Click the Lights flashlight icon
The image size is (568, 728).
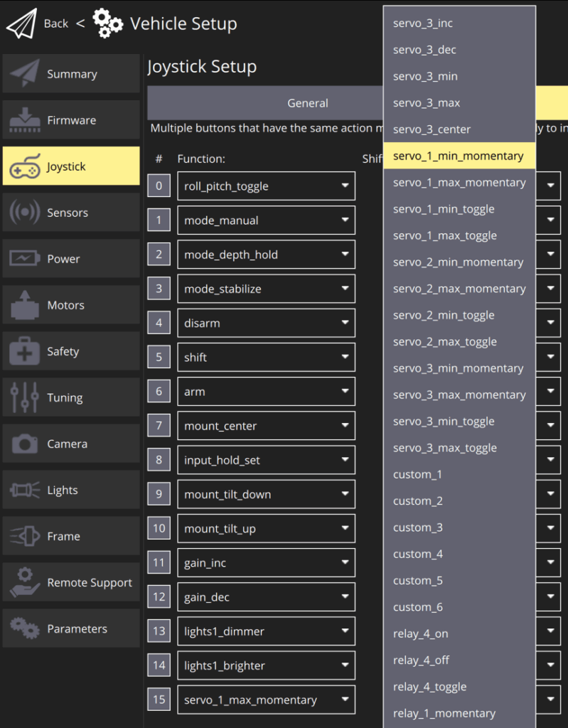[25, 490]
